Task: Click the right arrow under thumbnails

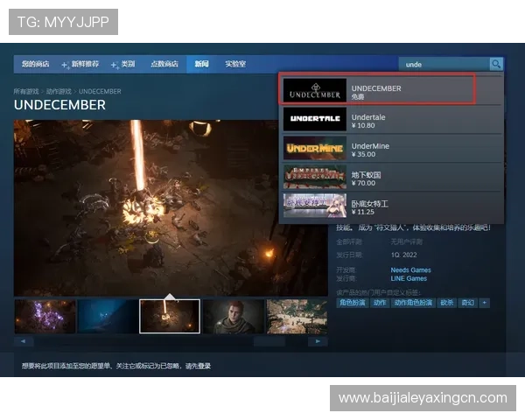Action: 317,341
